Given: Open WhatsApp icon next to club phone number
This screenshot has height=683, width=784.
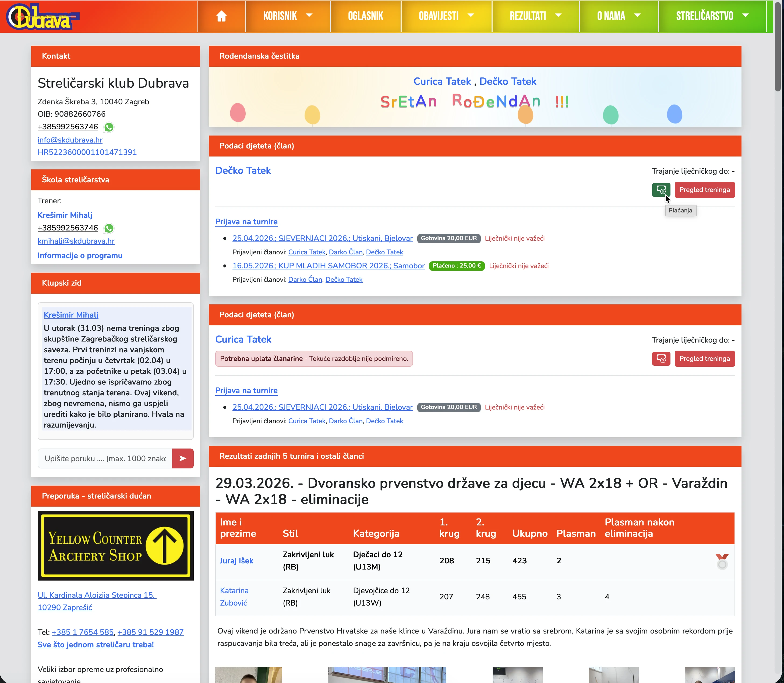Looking at the screenshot, I should click(109, 127).
